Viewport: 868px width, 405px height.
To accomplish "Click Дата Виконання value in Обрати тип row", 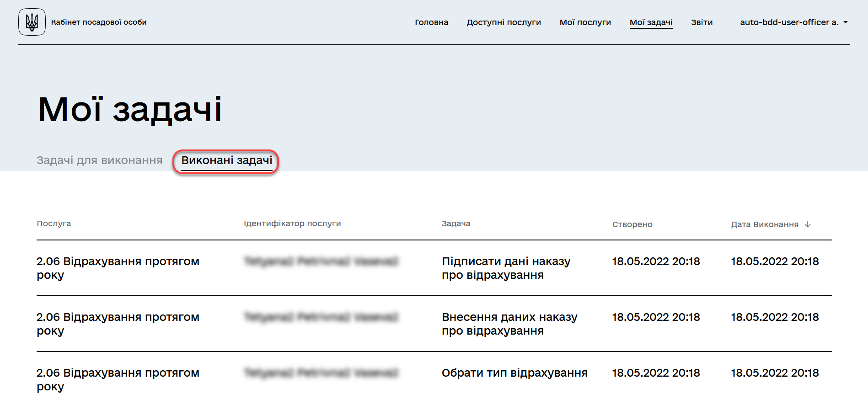I will [x=775, y=373].
